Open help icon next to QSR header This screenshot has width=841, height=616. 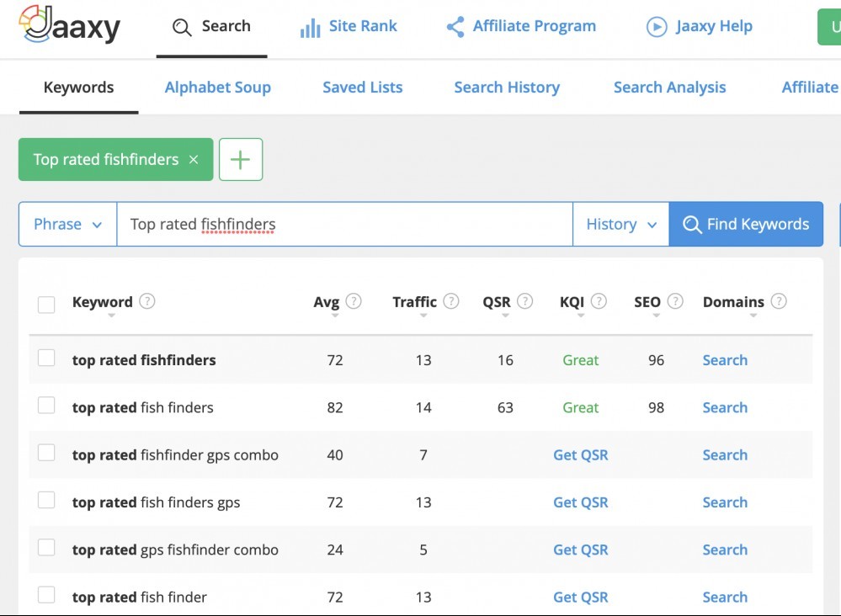(x=524, y=301)
